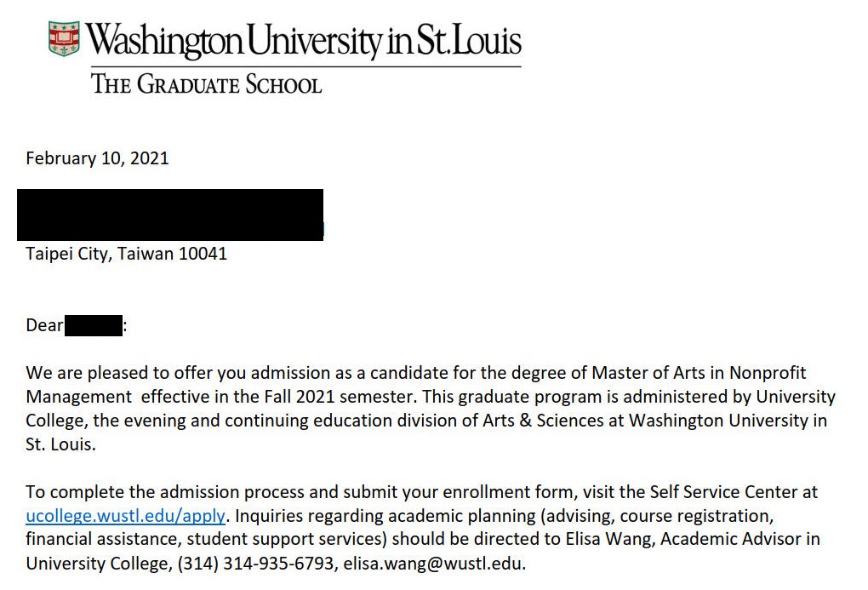The height and width of the screenshot is (590, 868).
Task: Click the Washington University shield logo
Action: [x=64, y=39]
